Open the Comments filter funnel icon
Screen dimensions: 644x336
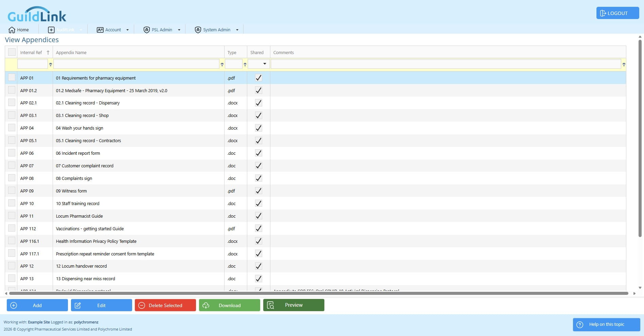click(624, 64)
